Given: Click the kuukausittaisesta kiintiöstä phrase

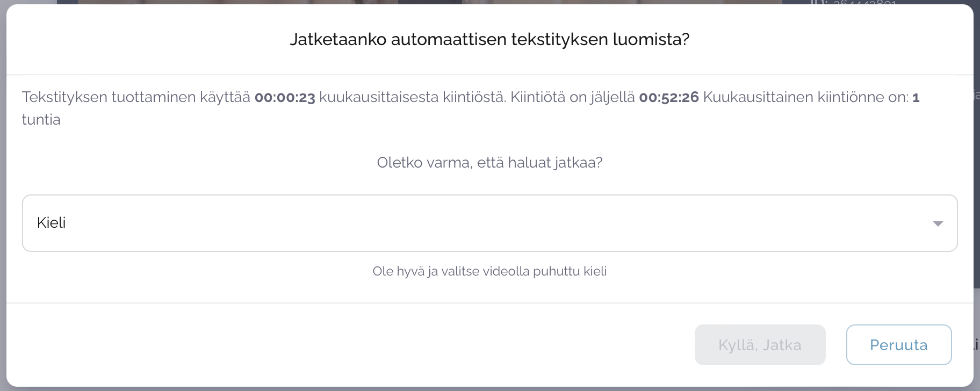Looking at the screenshot, I should [412, 98].
